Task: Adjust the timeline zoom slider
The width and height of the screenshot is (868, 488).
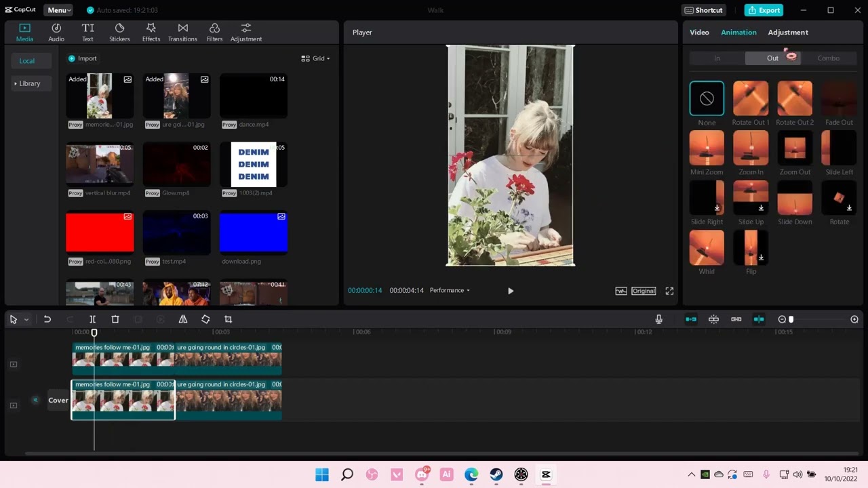Action: [x=791, y=319]
